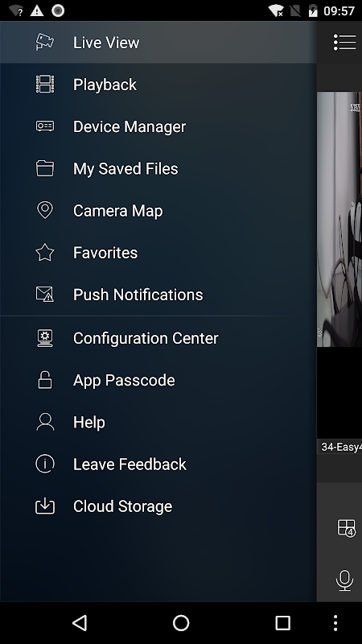Tap the Camera Map location pin icon
Image resolution: width=362 pixels, height=644 pixels.
(45, 210)
